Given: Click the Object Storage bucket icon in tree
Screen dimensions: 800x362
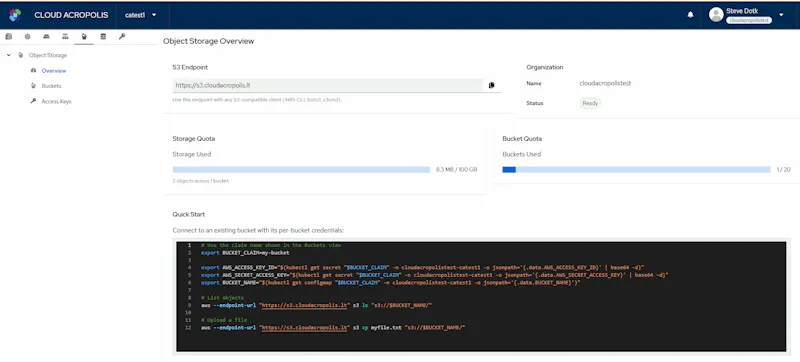Looking at the screenshot, I should click(21, 55).
